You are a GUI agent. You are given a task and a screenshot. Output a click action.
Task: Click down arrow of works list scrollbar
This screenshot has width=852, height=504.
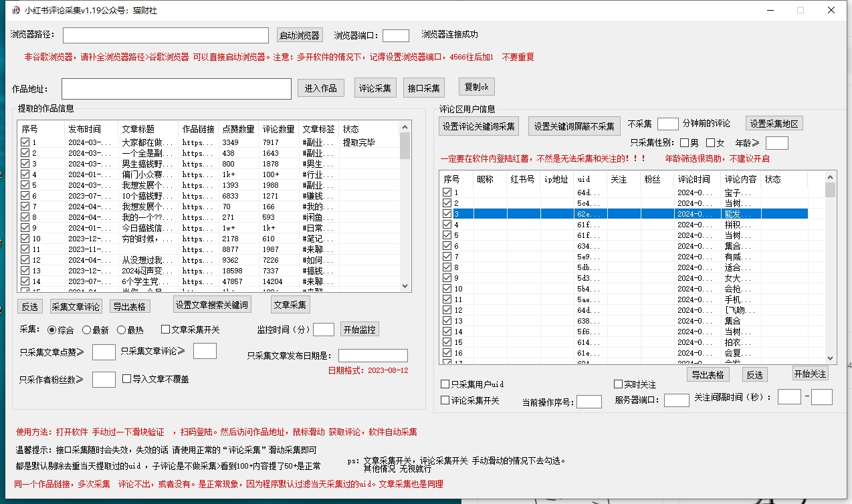tap(405, 285)
